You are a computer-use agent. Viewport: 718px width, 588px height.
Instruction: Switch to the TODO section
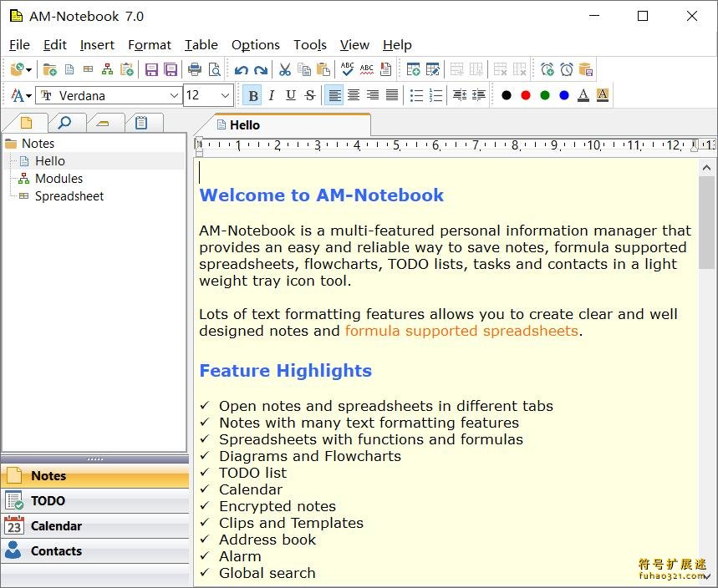click(94, 500)
